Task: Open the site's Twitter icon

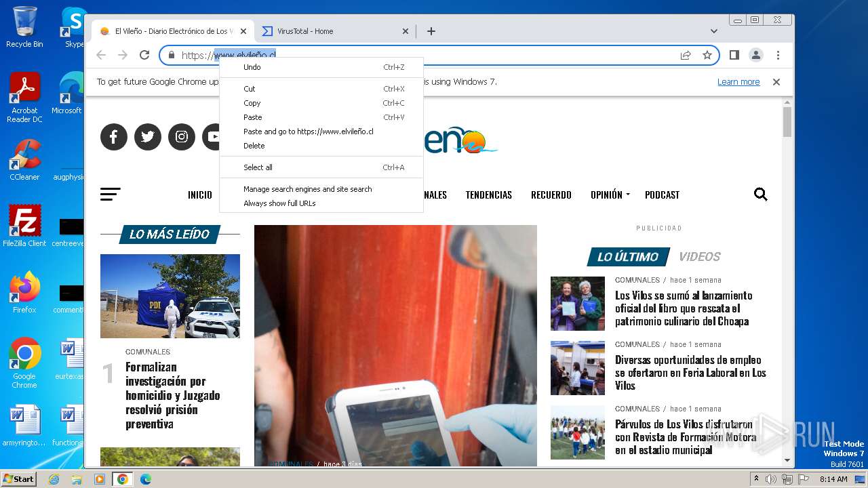Action: click(148, 137)
